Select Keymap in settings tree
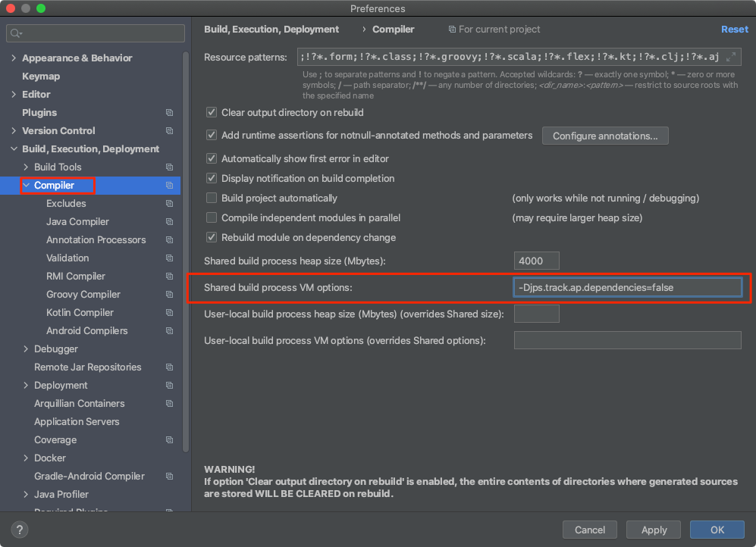The height and width of the screenshot is (547, 756). [x=41, y=77]
